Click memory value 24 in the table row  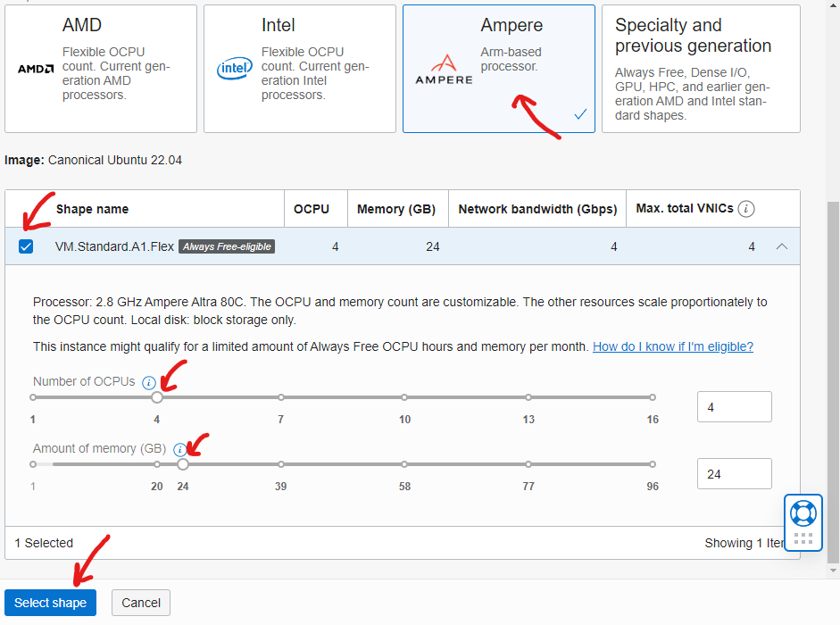[x=433, y=246]
